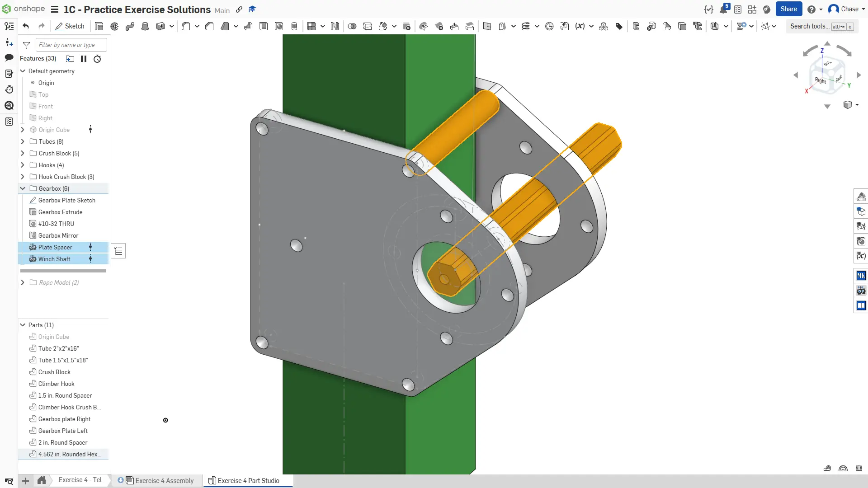Viewport: 868px width, 488px height.
Task: Click the Share button
Action: [x=788, y=9]
